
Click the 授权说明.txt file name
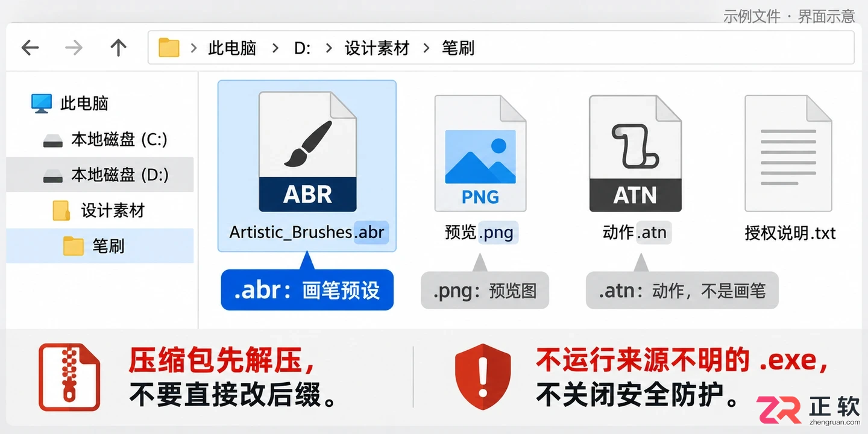click(790, 233)
